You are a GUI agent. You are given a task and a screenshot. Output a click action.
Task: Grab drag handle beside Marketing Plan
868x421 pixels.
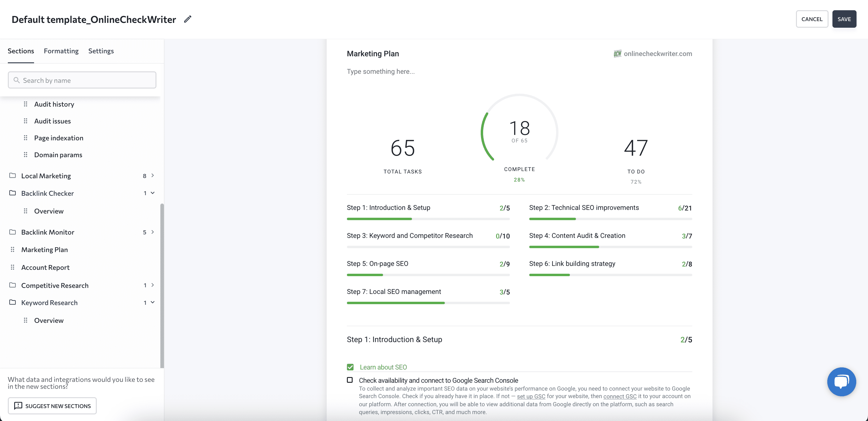12,250
